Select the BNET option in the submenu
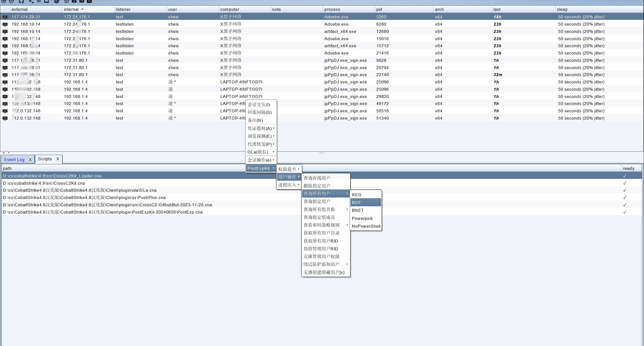This screenshot has width=644, height=346. [x=366, y=210]
